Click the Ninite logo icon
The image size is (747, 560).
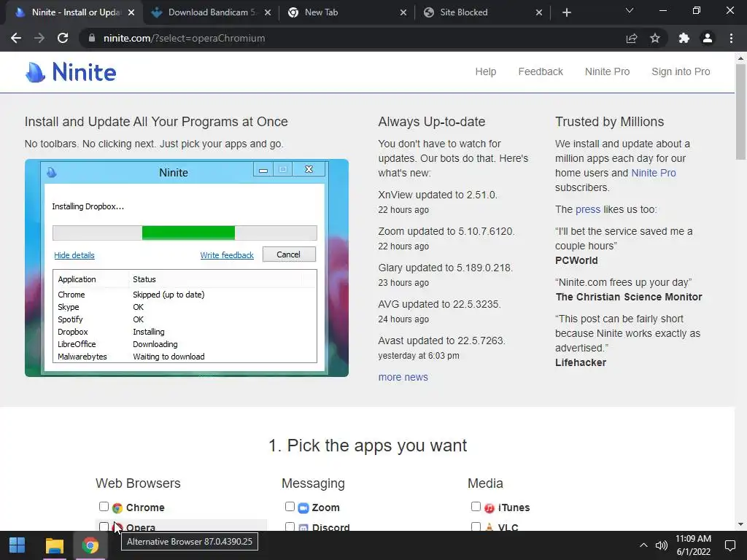pos(35,72)
